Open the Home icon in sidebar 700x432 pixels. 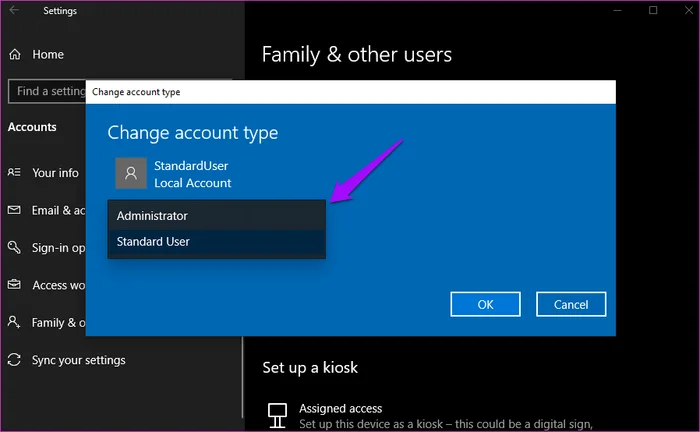click(x=15, y=54)
